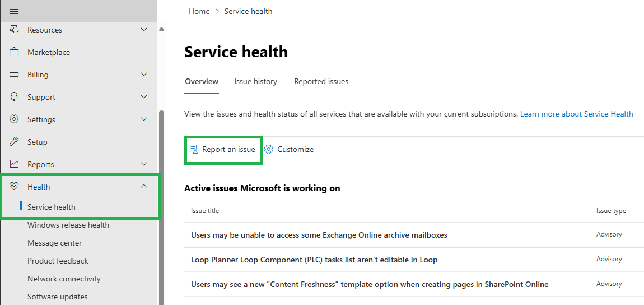Click the Setup wrench icon

(14, 142)
